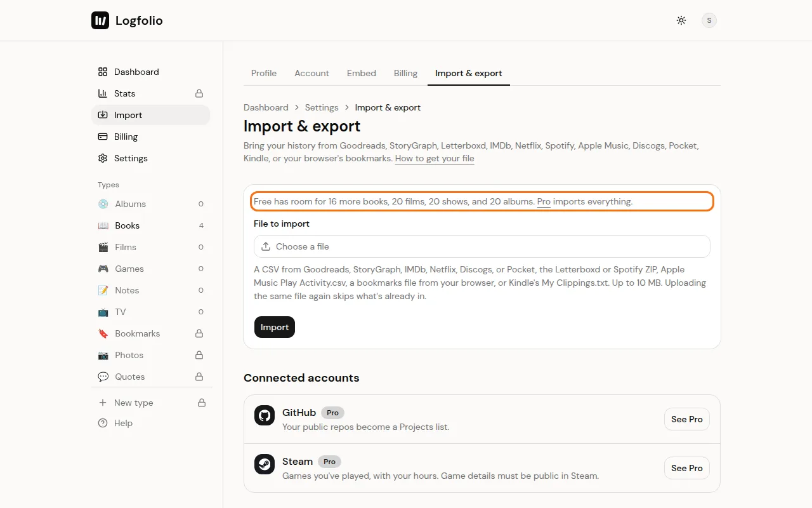Screen dimensions: 812x508
Task: Open the locked Photos type
Action: coord(150,355)
